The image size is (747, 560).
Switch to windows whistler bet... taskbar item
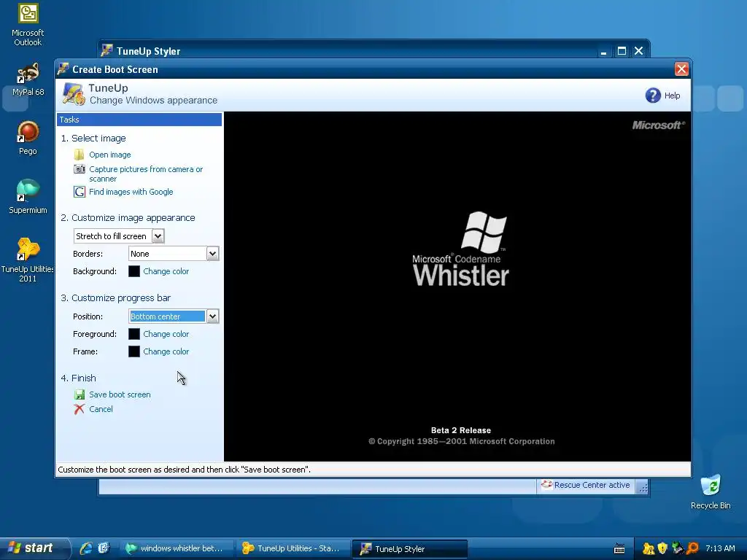pos(175,548)
